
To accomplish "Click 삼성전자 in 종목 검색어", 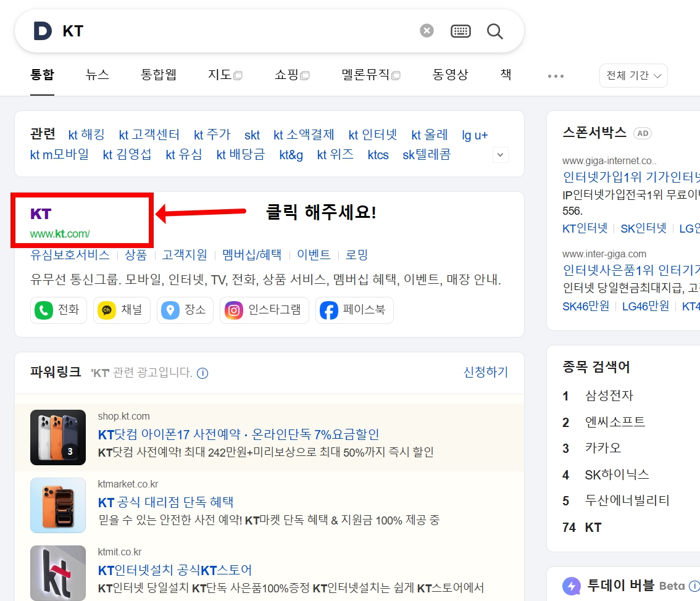I will click(x=609, y=396).
